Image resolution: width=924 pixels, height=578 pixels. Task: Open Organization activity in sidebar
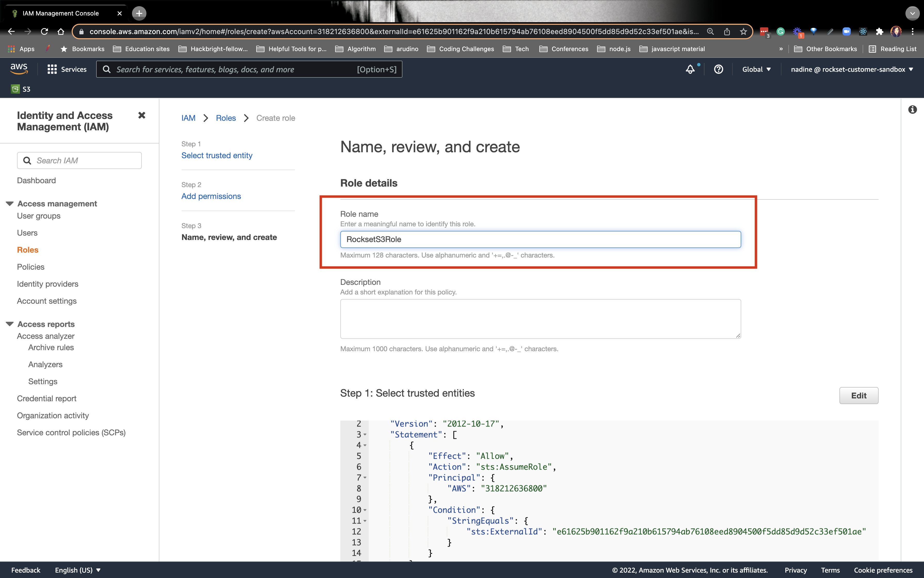pos(53,415)
